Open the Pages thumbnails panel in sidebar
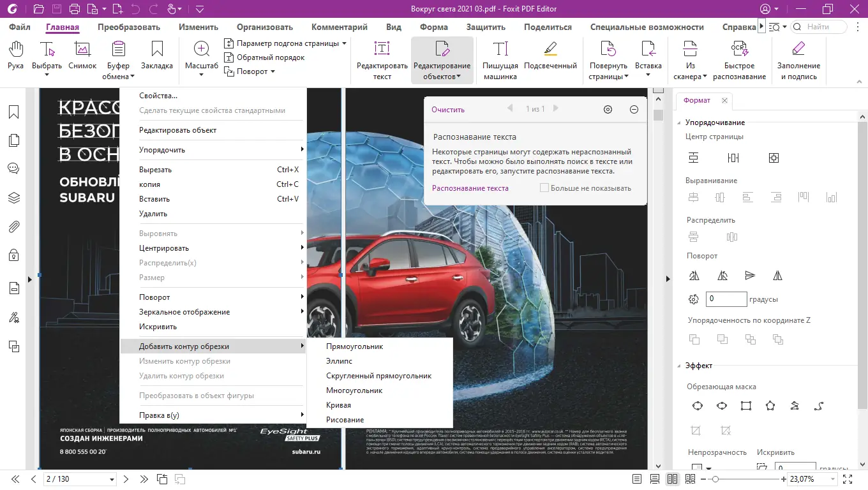 tap(13, 141)
